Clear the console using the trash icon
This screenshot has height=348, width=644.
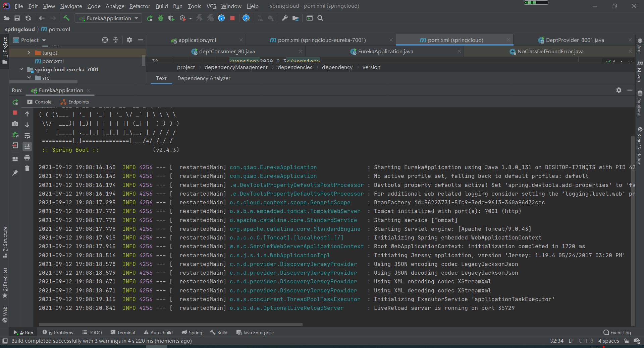pyautogui.click(x=27, y=168)
